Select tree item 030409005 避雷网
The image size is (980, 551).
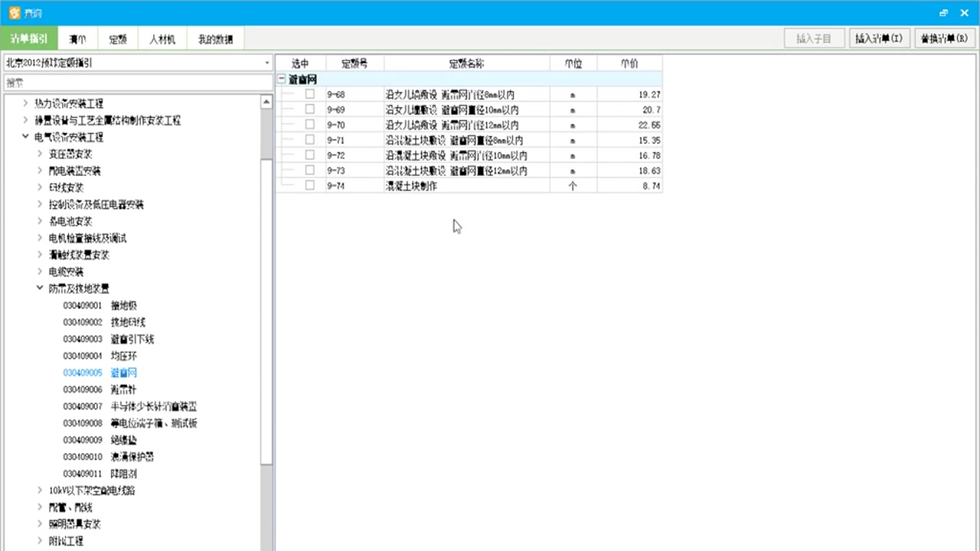point(100,373)
